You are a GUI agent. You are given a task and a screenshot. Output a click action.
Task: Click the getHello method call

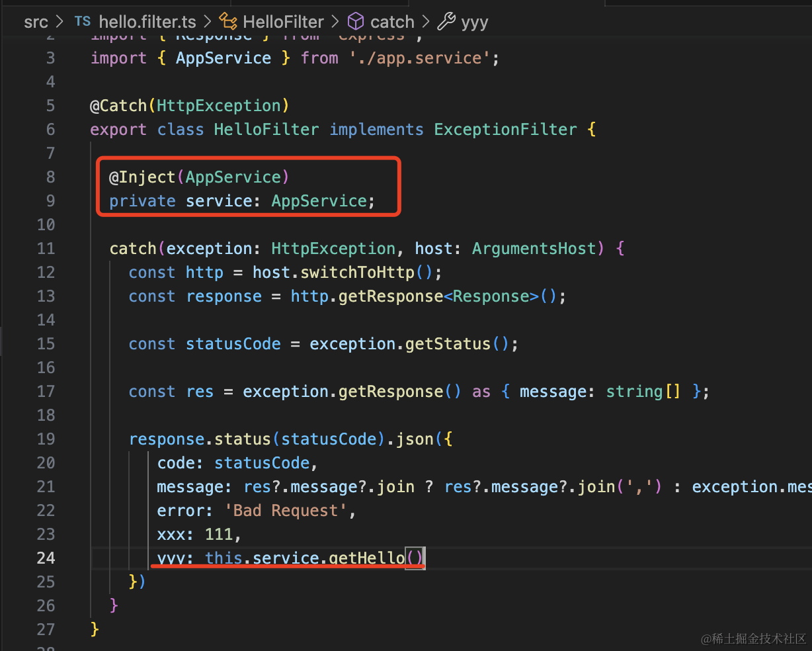[367, 558]
